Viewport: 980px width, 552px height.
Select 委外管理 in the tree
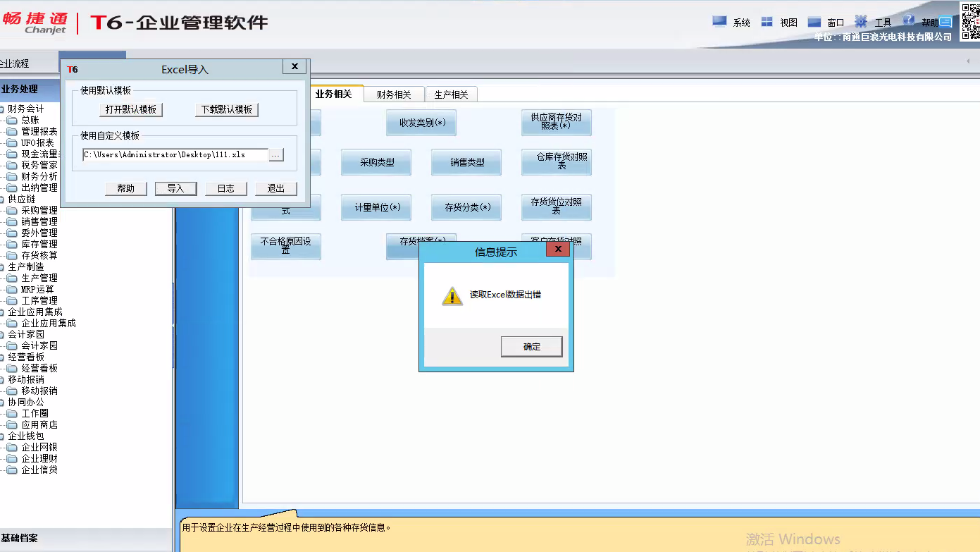39,233
